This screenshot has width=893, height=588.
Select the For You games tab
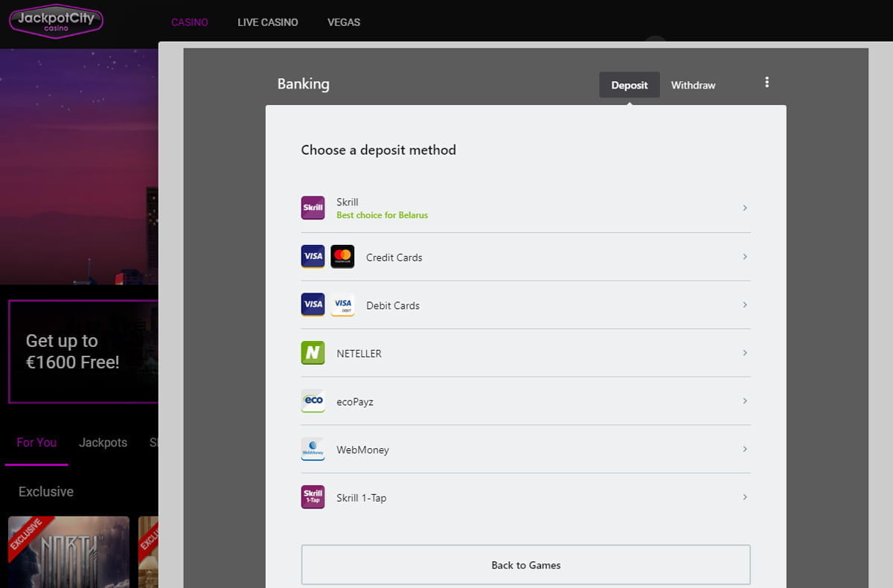[x=36, y=442]
